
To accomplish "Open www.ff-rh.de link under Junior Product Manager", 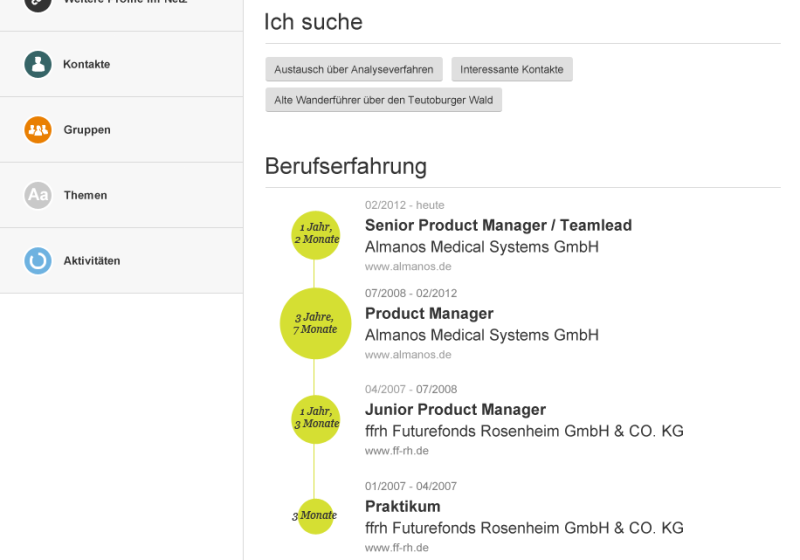I will (397, 451).
